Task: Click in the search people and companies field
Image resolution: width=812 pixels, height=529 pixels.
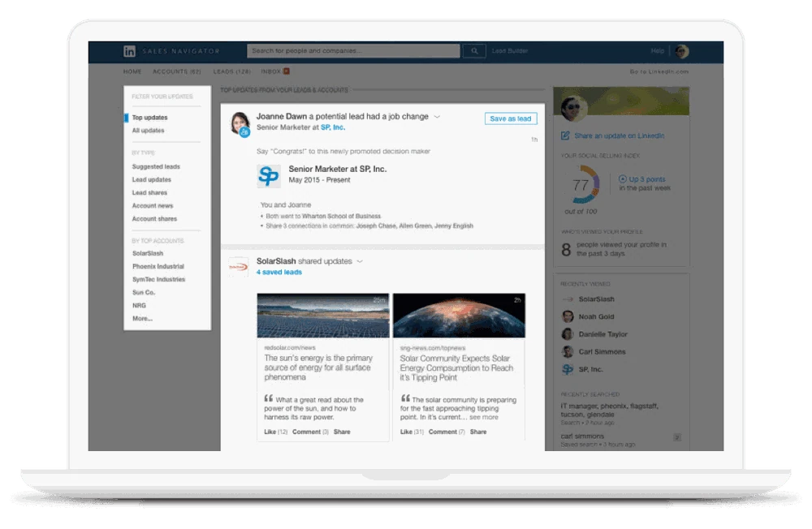Action: point(354,51)
